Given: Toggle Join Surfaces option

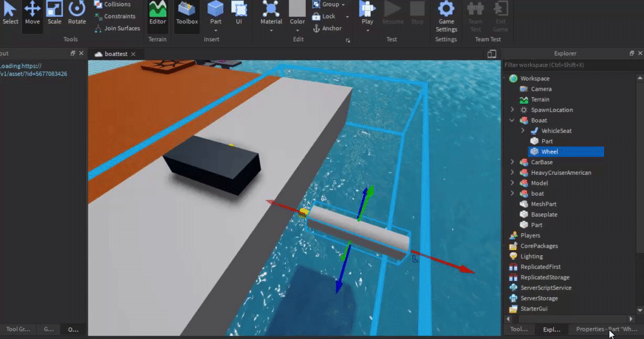Looking at the screenshot, I should tap(117, 28).
